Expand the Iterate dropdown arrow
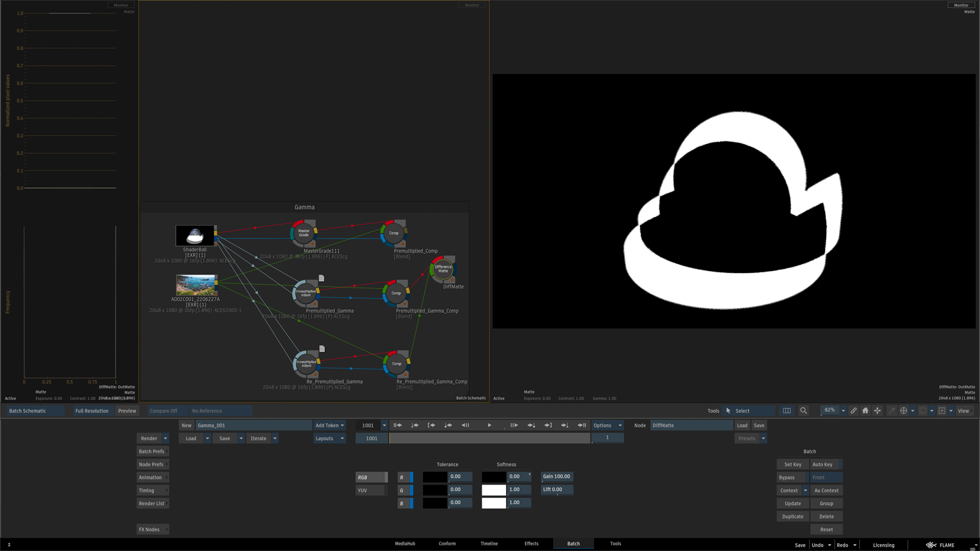This screenshot has width=980, height=551. click(x=275, y=439)
